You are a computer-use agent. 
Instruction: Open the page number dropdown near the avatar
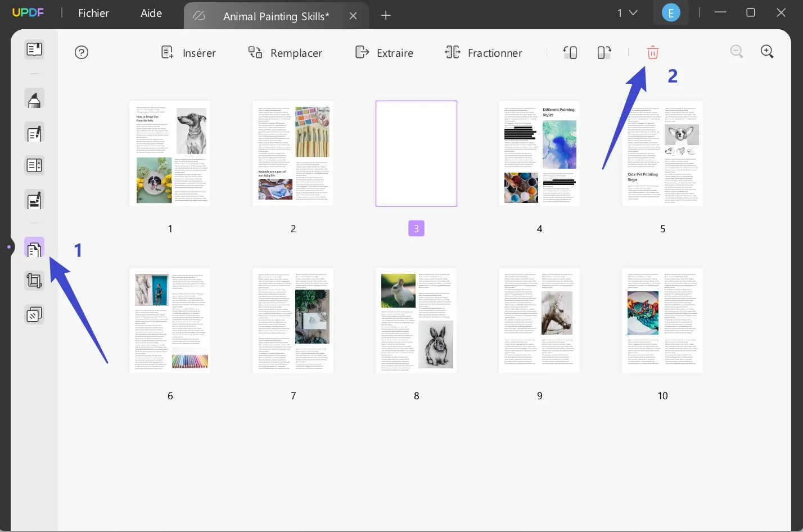tap(626, 12)
